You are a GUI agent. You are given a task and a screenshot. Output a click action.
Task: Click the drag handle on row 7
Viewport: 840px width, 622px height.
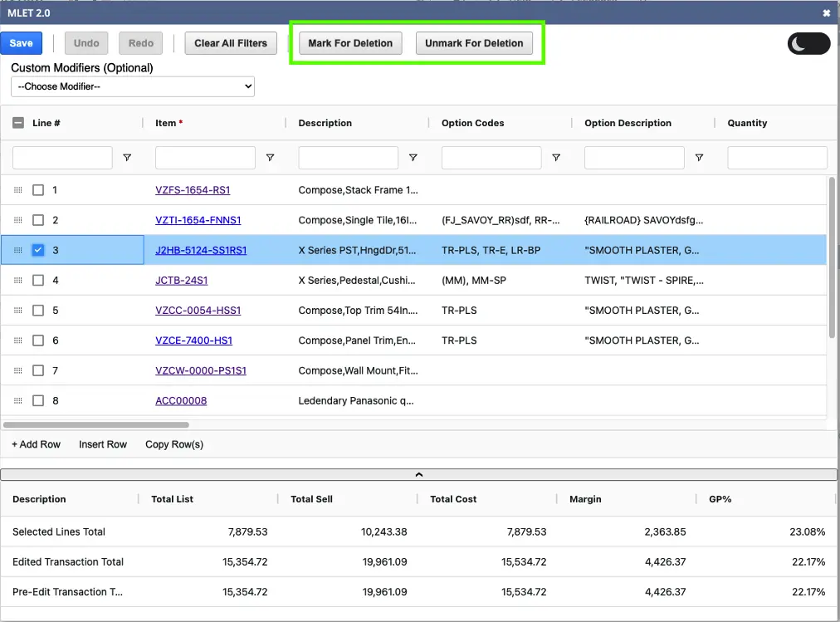(x=17, y=370)
